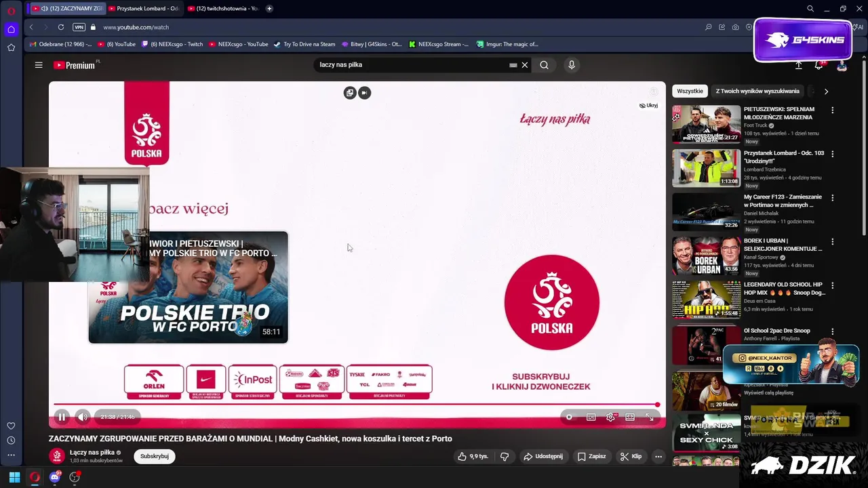Toggle the VPN badge in the address bar

coord(79,27)
